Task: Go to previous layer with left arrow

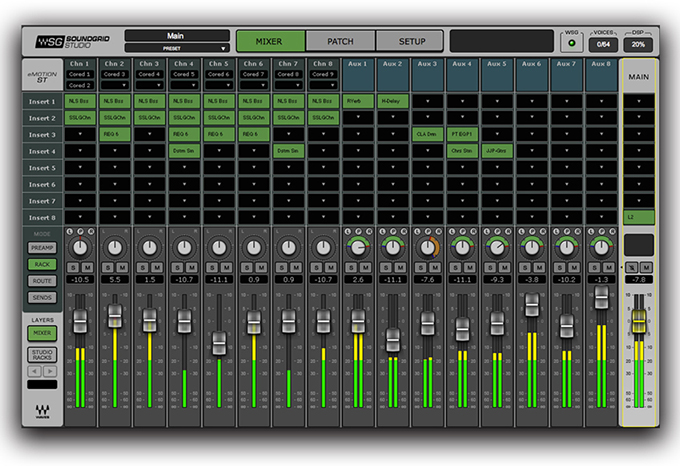Action: pyautogui.click(x=34, y=371)
